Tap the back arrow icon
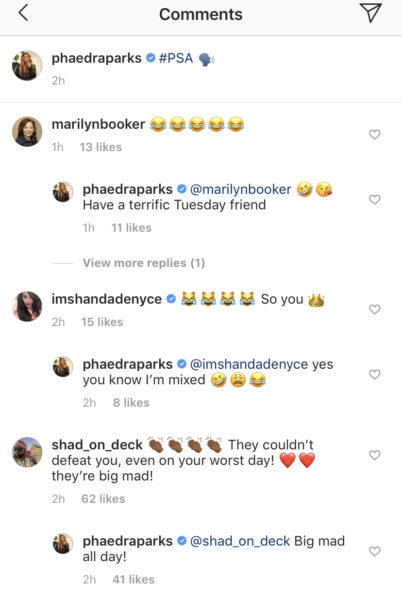This screenshot has width=402, height=600. tap(23, 13)
